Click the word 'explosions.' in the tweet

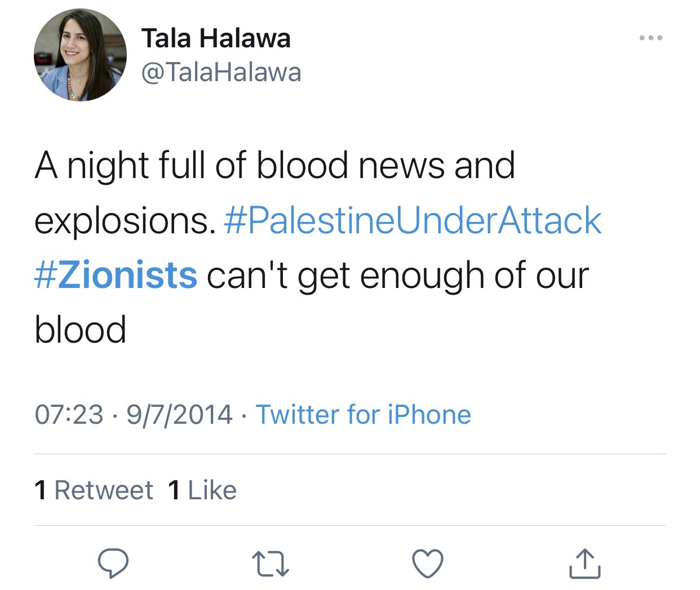(x=125, y=221)
